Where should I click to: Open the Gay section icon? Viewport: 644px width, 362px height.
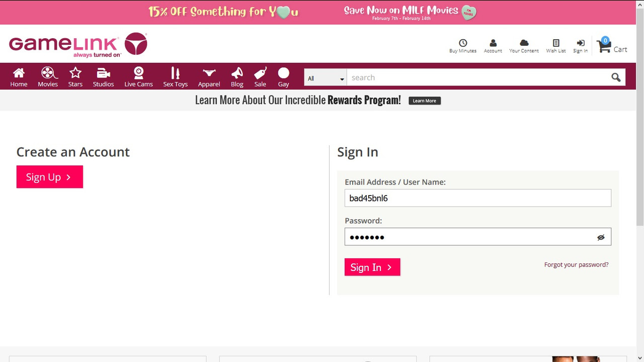284,73
